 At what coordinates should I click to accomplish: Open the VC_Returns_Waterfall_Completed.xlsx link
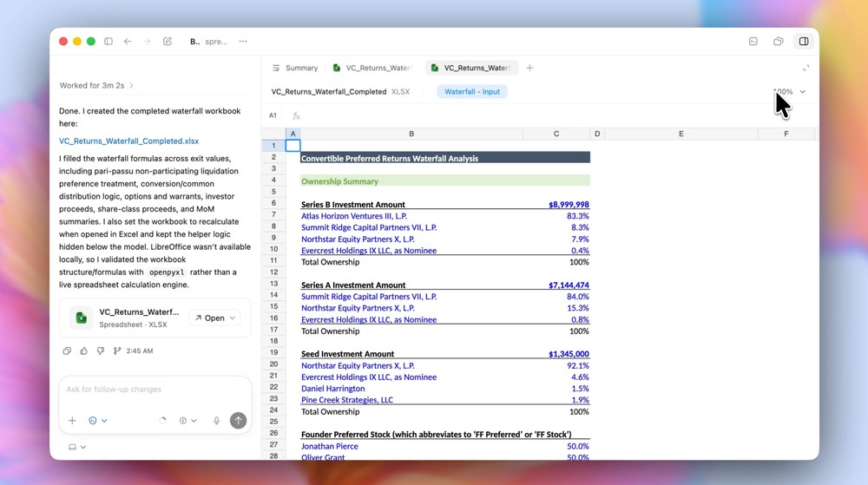(x=128, y=141)
